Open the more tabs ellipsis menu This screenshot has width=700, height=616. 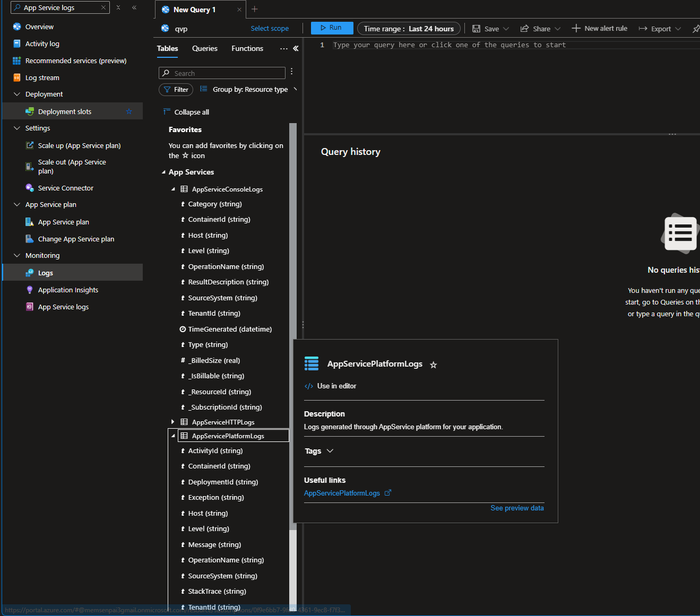point(284,48)
